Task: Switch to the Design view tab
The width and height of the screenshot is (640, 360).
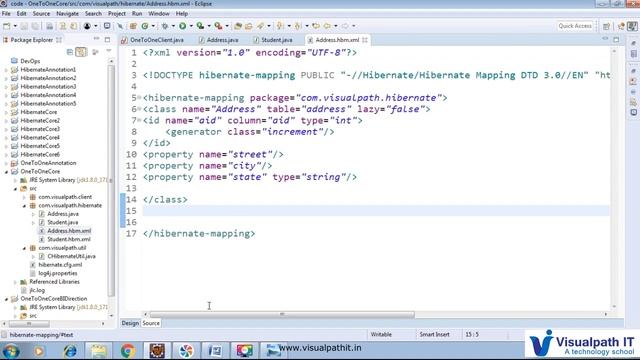Action: [130, 323]
